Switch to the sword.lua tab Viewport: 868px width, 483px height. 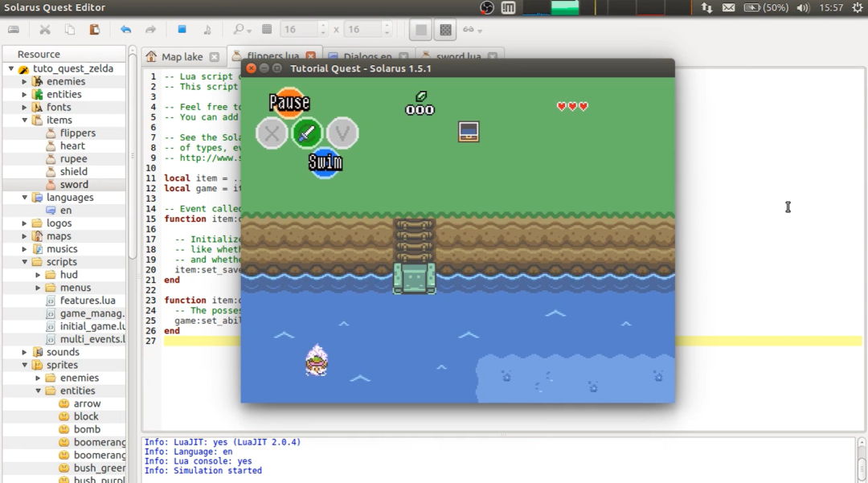point(458,56)
